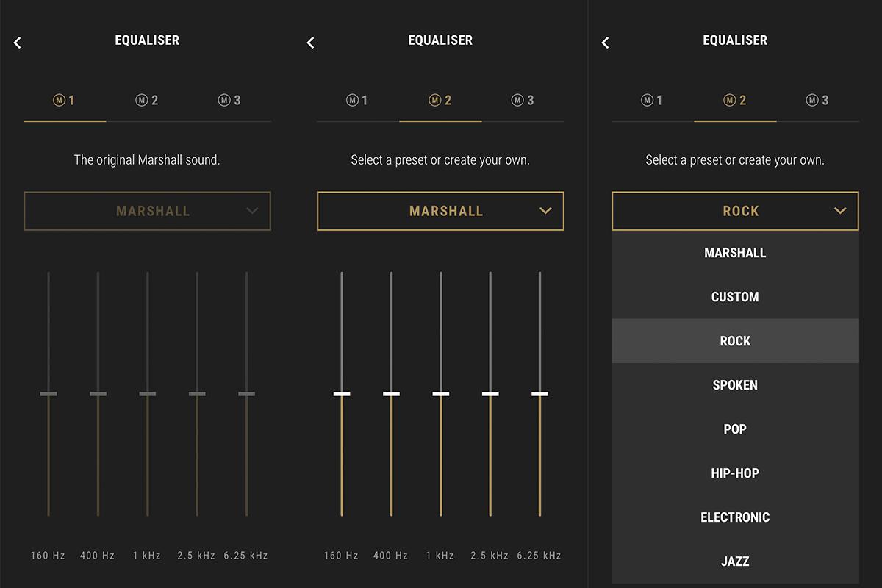Screen dimensions: 882x588
Task: Select the M1 tab in the left panel
Action: click(x=65, y=101)
